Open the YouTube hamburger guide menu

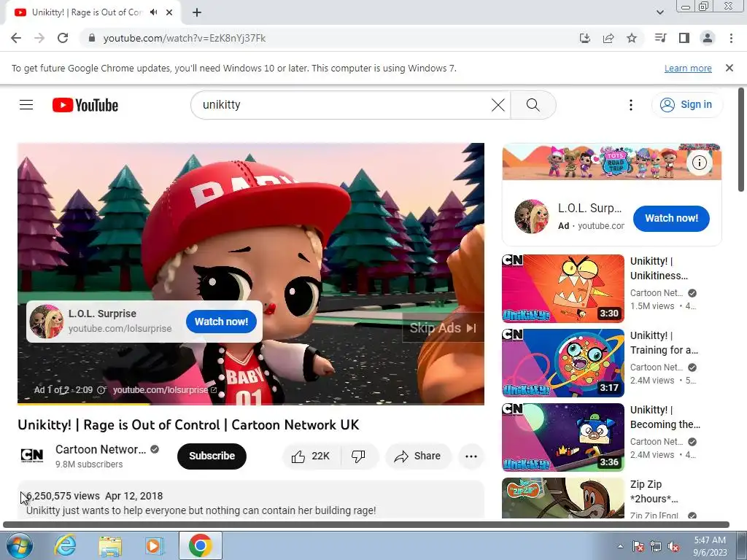pos(26,105)
